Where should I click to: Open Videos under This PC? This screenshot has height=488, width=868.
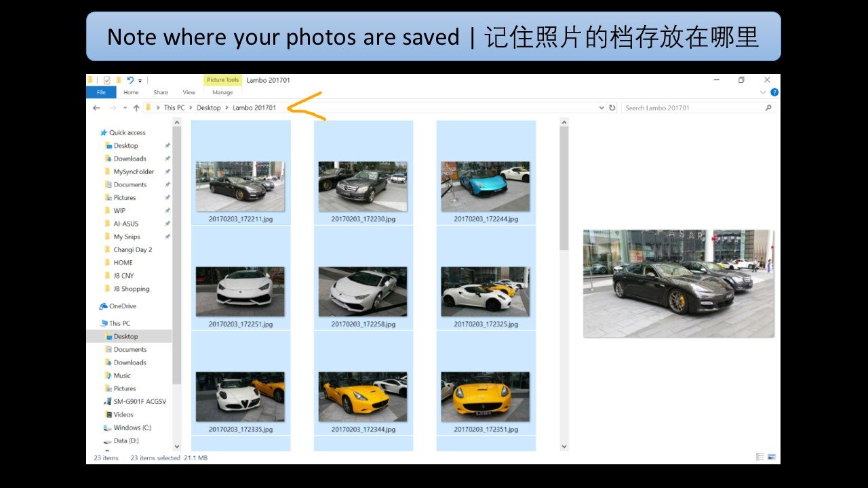(x=123, y=414)
